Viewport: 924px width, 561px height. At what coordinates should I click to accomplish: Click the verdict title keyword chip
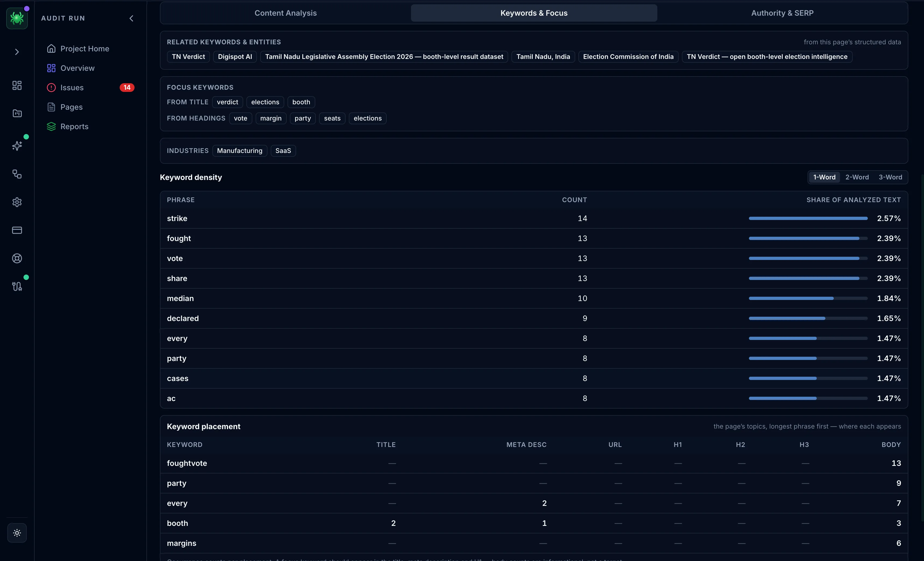[x=227, y=102]
